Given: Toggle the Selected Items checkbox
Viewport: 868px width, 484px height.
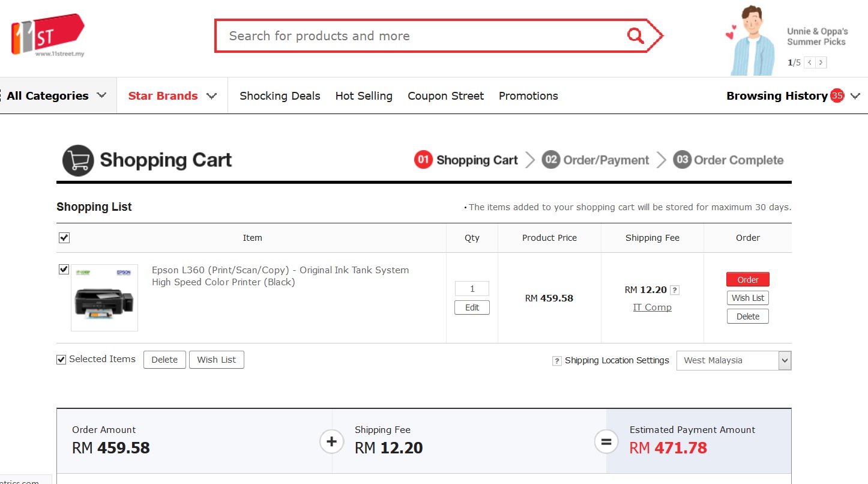Looking at the screenshot, I should tap(61, 360).
